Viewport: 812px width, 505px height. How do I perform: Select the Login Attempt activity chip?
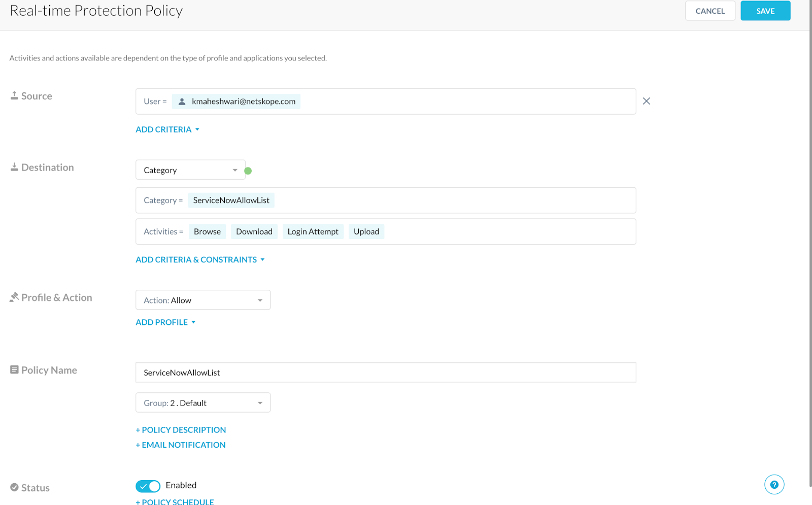313,231
